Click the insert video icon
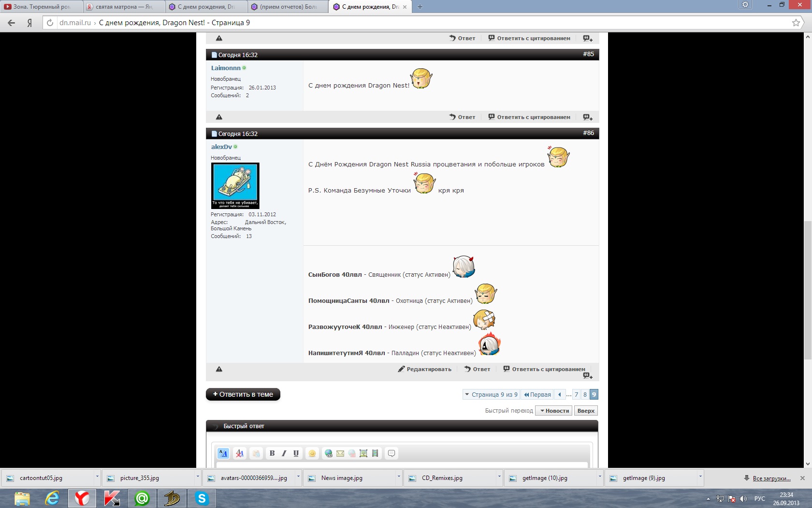 pos(375,453)
